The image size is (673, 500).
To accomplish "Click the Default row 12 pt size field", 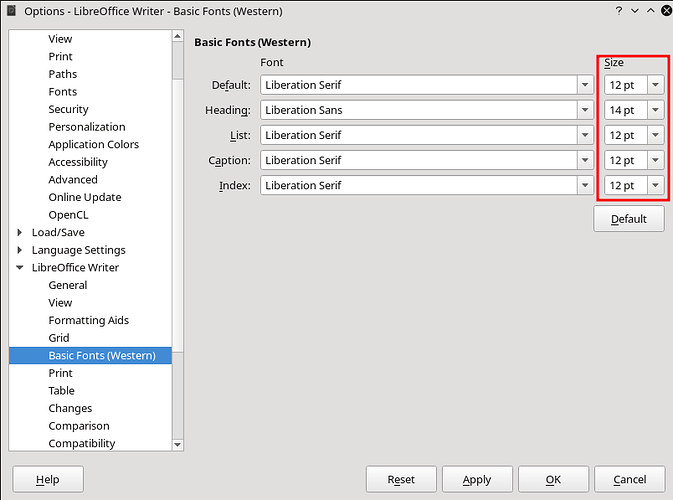I will (x=626, y=85).
